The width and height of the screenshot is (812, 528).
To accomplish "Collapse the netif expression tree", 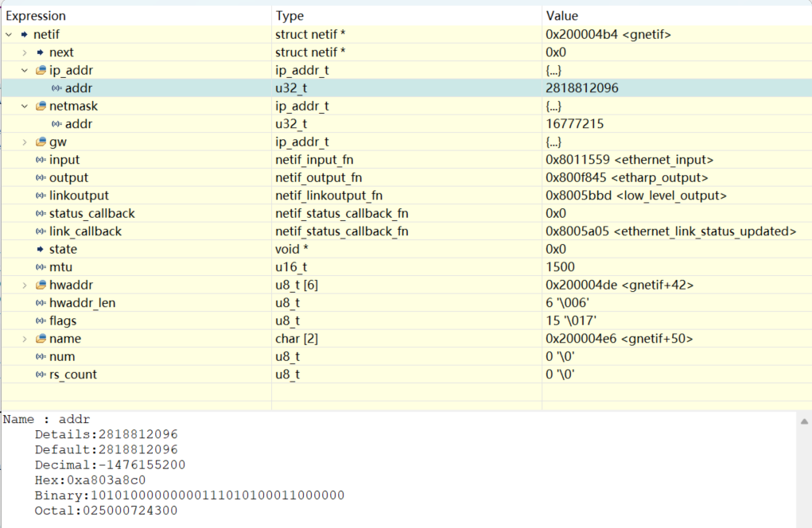I will click(x=8, y=34).
